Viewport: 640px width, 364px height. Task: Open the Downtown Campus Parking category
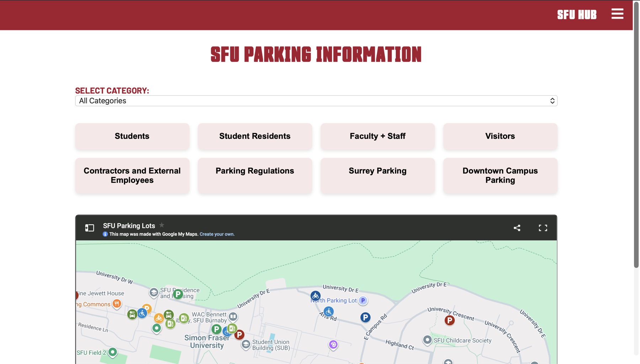[x=500, y=176]
